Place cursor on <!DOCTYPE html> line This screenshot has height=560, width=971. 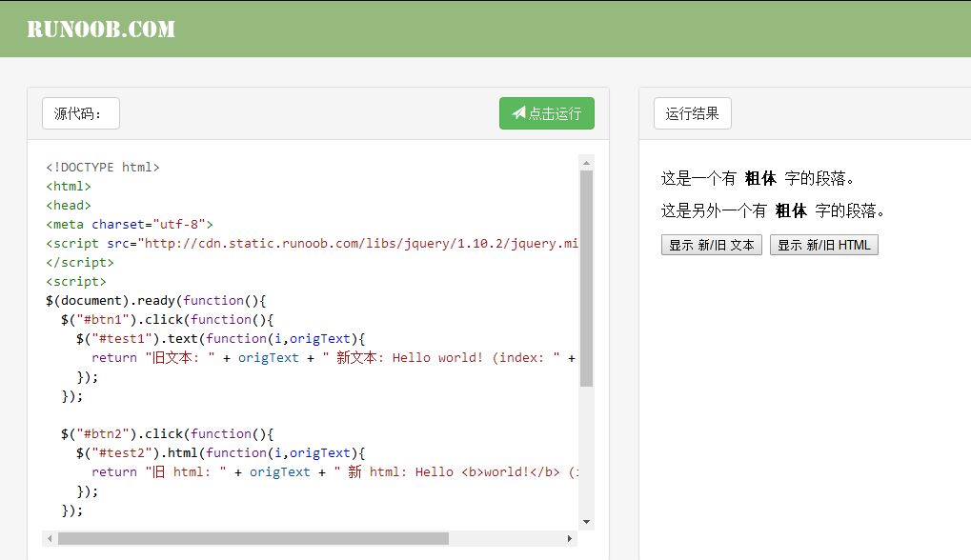[103, 167]
